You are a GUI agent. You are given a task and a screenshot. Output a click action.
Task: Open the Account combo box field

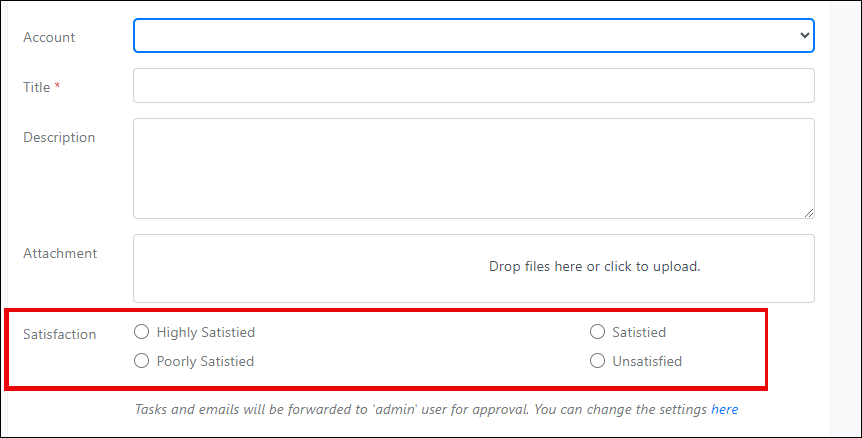473,36
